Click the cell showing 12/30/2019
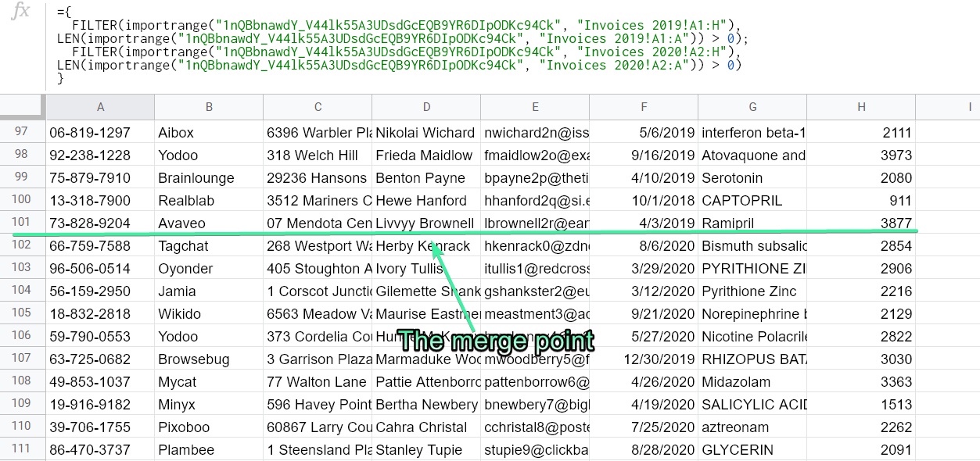The width and height of the screenshot is (980, 461). click(644, 359)
